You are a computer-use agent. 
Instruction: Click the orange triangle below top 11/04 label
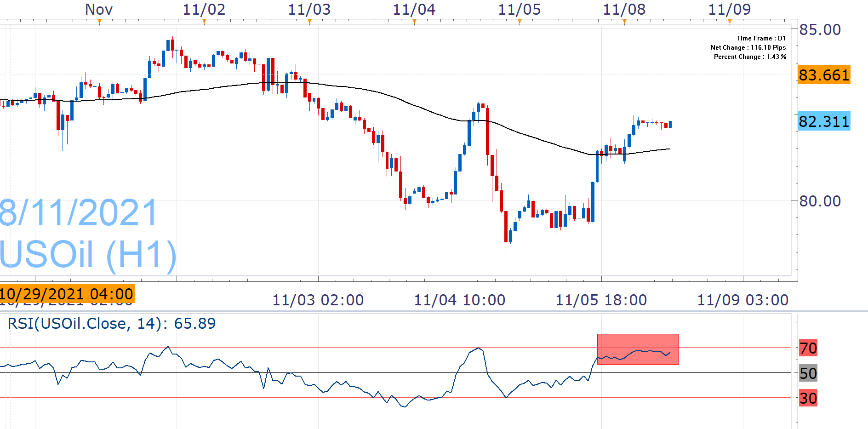tap(414, 22)
